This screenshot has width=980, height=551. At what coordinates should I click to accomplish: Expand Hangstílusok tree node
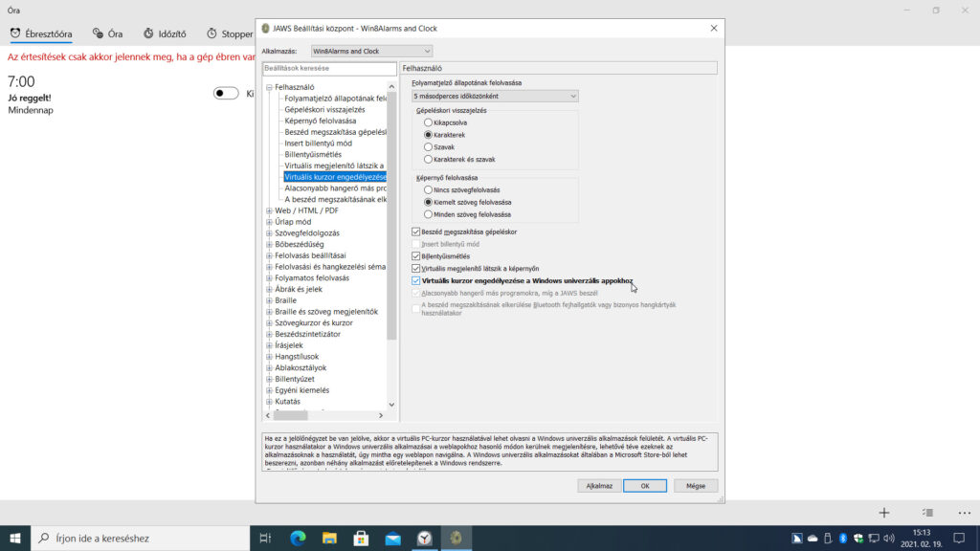coord(269,357)
